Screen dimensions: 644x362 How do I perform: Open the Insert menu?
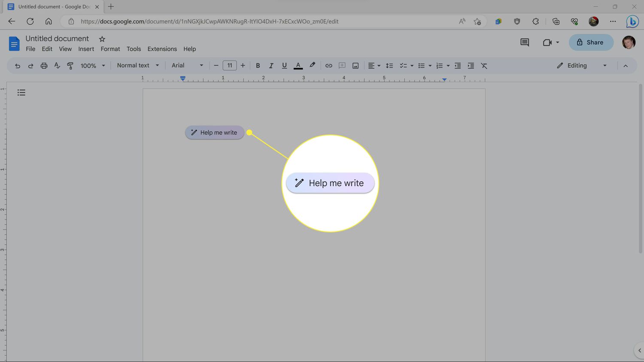coord(86,49)
